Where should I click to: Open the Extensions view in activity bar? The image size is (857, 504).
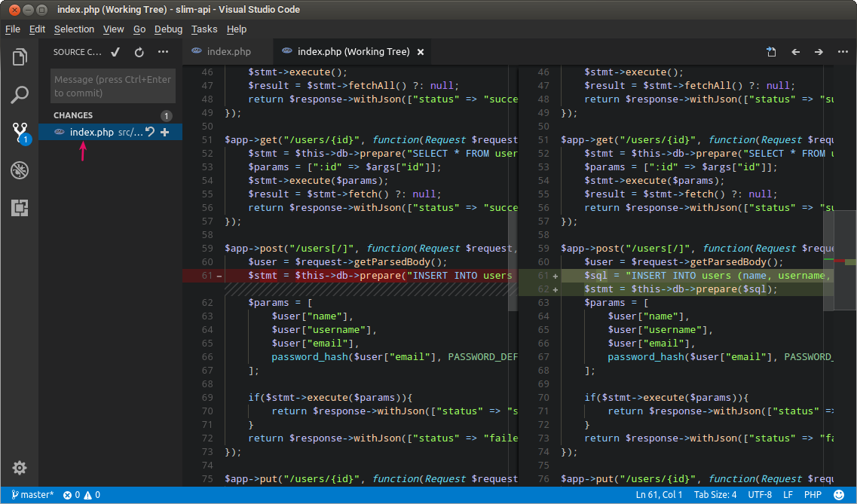coord(20,209)
